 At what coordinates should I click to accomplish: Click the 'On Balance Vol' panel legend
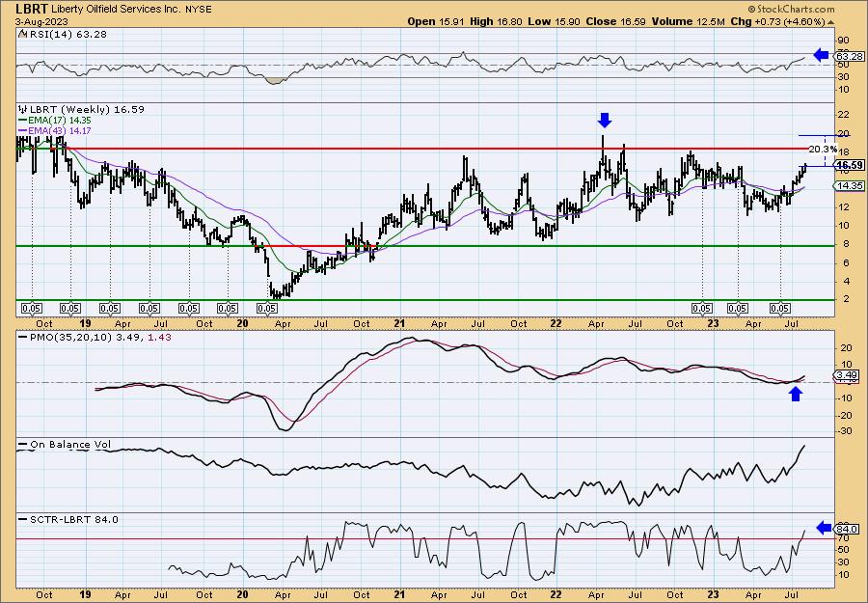65,444
